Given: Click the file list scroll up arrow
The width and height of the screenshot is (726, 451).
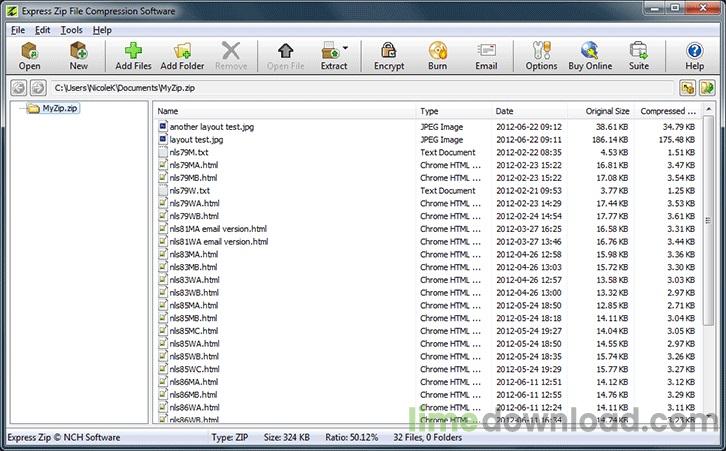Looking at the screenshot, I should point(708,109).
